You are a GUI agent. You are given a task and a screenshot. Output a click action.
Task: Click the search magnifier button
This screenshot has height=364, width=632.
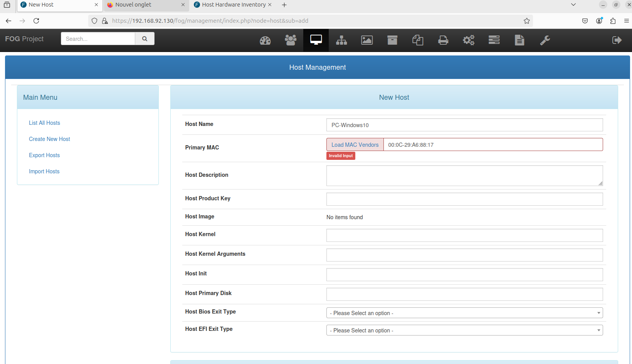click(145, 39)
